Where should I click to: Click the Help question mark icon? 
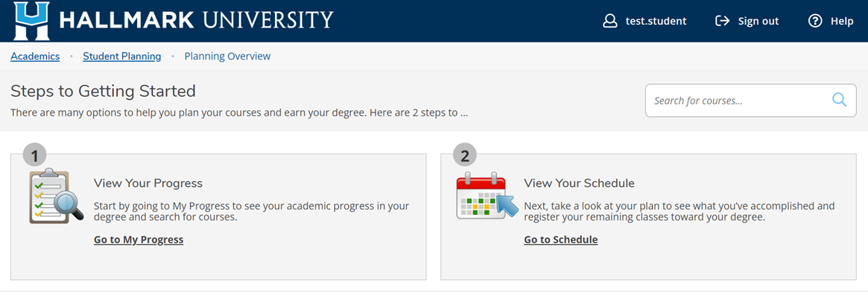coord(815,21)
